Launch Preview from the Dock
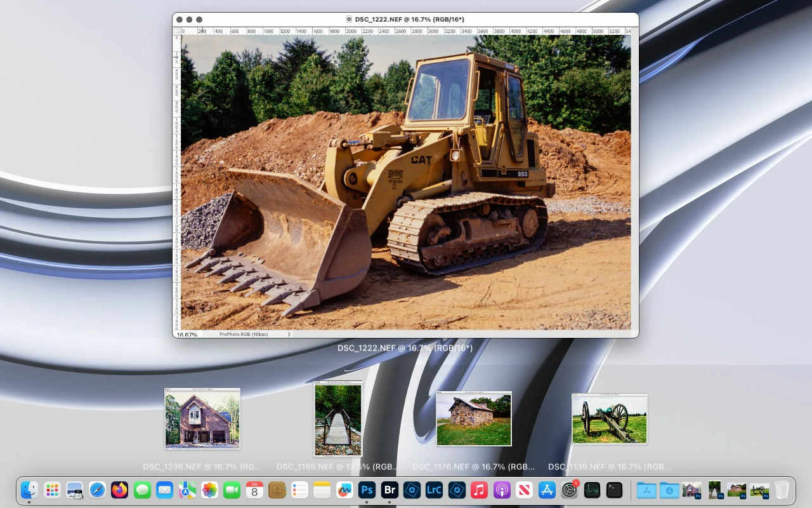 (75, 490)
